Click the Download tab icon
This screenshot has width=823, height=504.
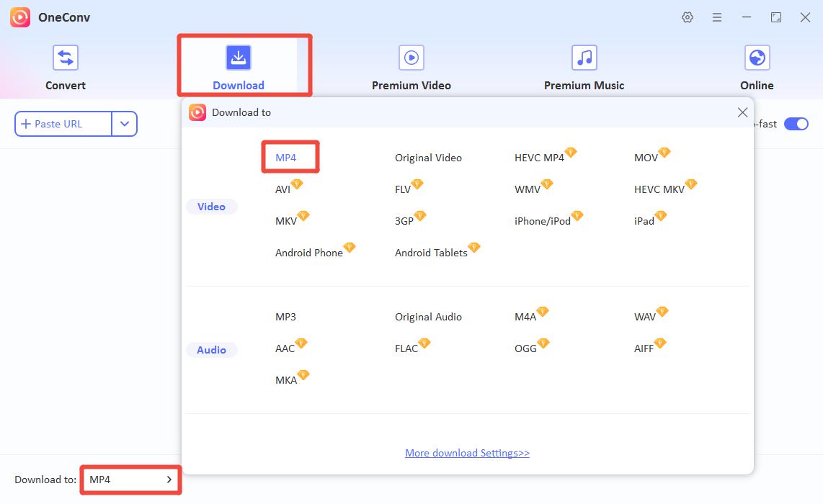[239, 58]
